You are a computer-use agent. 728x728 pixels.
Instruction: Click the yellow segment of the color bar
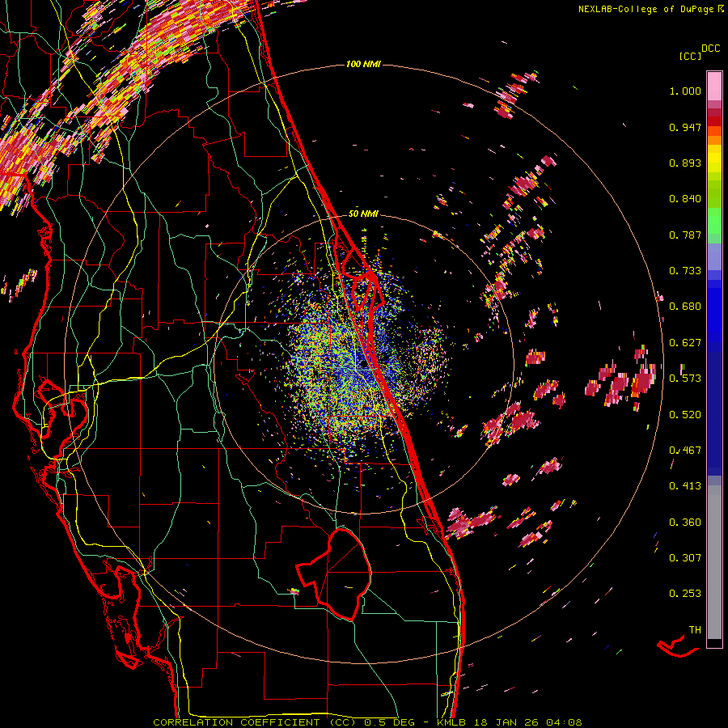coord(714,159)
